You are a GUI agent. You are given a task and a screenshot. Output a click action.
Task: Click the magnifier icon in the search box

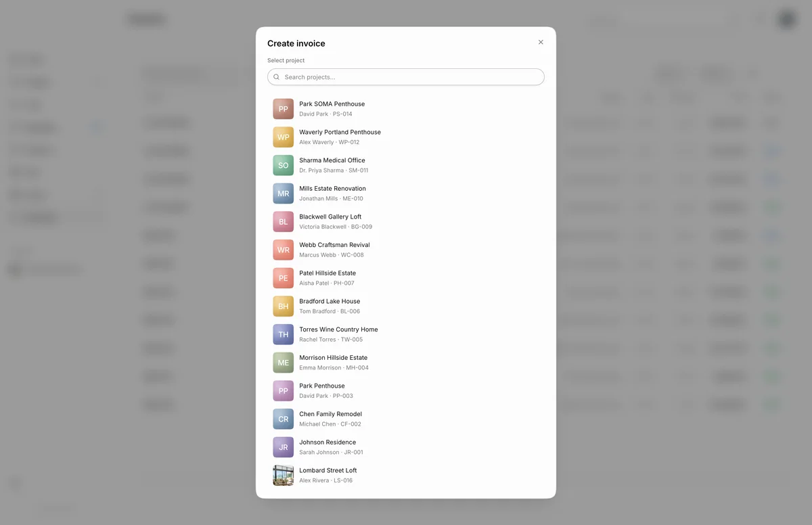click(276, 77)
